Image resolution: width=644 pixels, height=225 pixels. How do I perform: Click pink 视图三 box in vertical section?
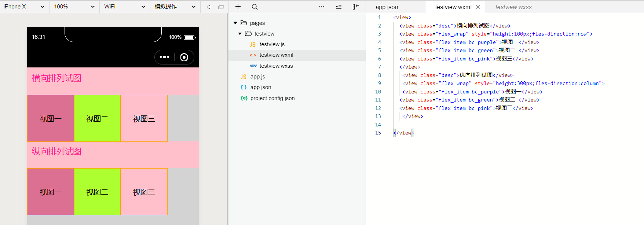click(144, 192)
